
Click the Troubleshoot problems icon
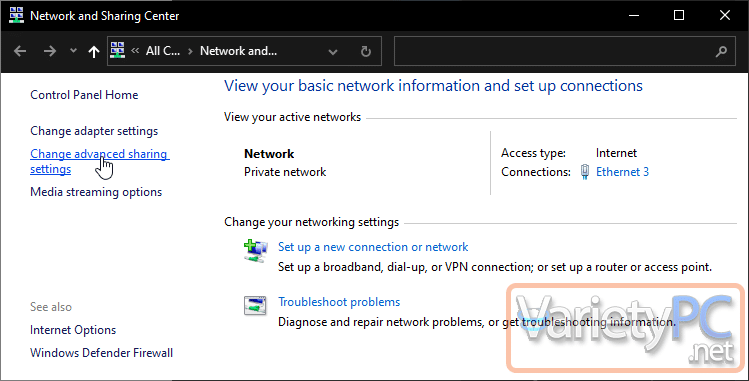click(x=255, y=306)
